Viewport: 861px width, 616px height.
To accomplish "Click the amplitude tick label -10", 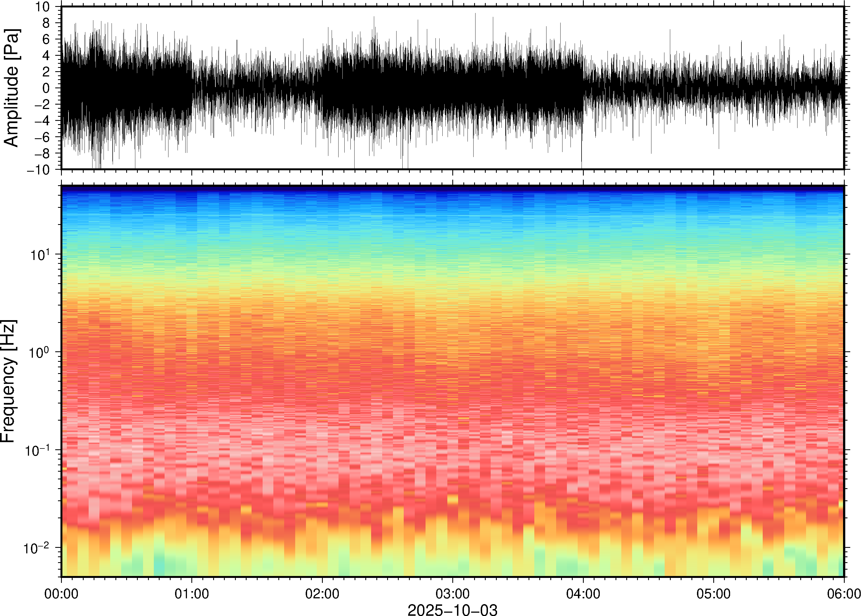I will 38,170.
